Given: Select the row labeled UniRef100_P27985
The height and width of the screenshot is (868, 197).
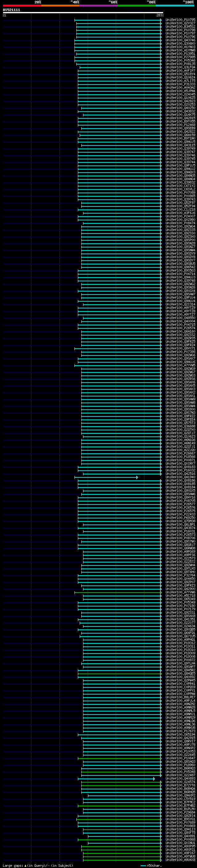Looking at the screenshot, I should click(x=180, y=57).
